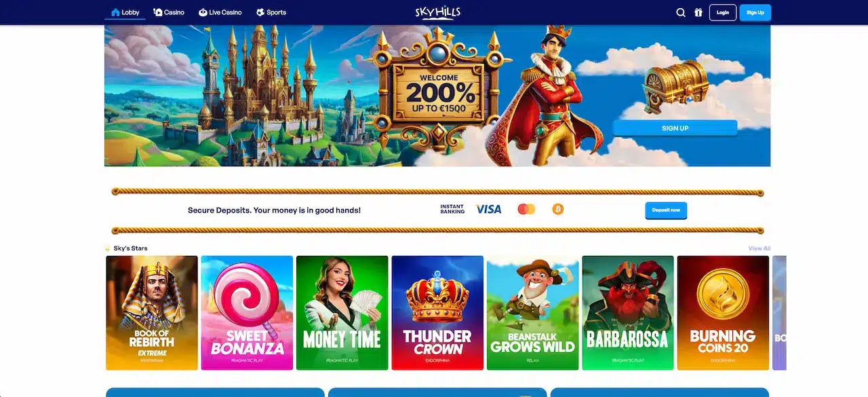Viewport: 868px width, 397px height.
Task: Open the Sweet Bonanza game thumbnail
Action: click(248, 313)
